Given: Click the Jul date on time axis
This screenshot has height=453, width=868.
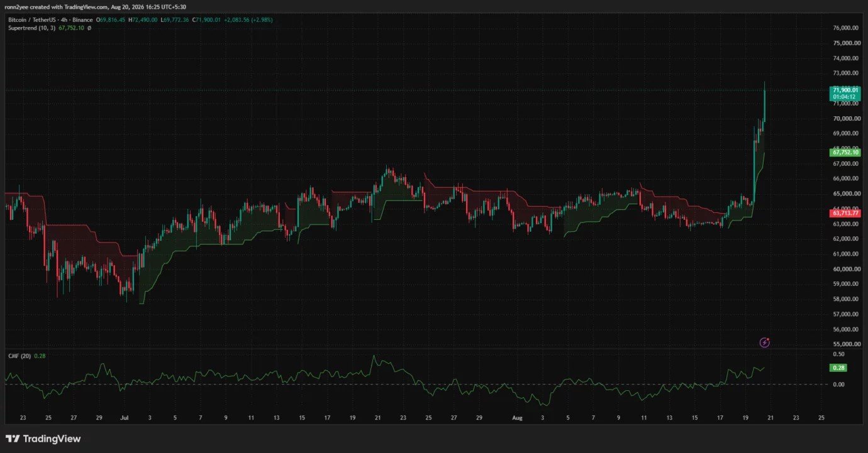Looking at the screenshot, I should click(124, 417).
